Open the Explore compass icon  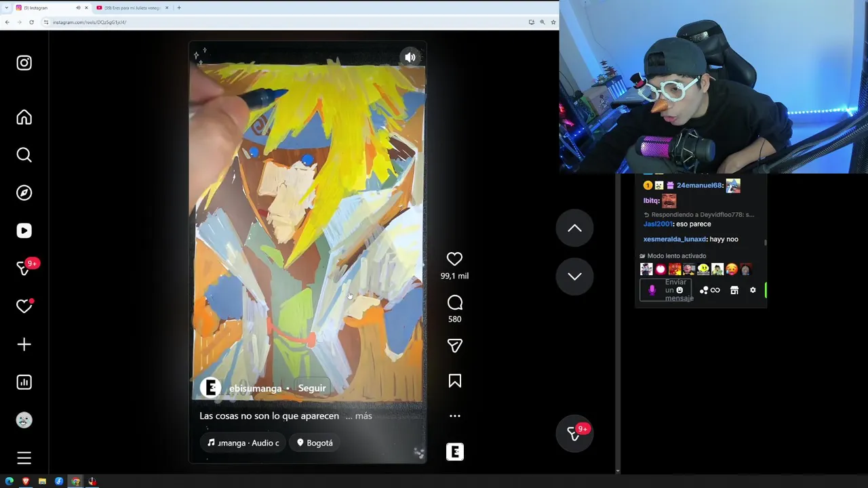[x=24, y=193]
